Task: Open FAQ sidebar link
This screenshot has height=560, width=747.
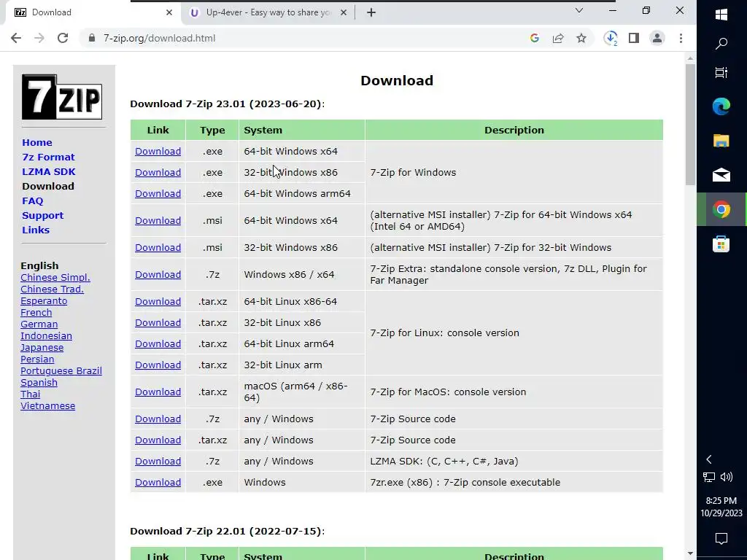Action: click(32, 201)
